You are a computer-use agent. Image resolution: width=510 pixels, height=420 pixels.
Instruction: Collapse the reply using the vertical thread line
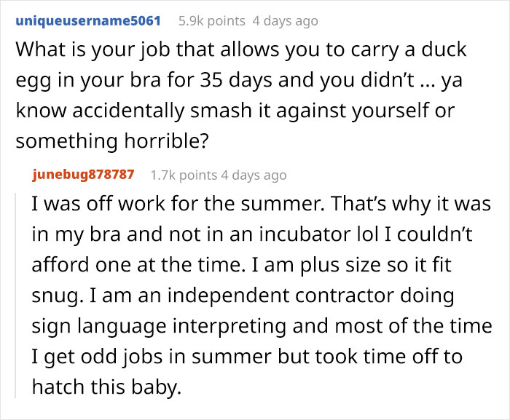coord(15,296)
